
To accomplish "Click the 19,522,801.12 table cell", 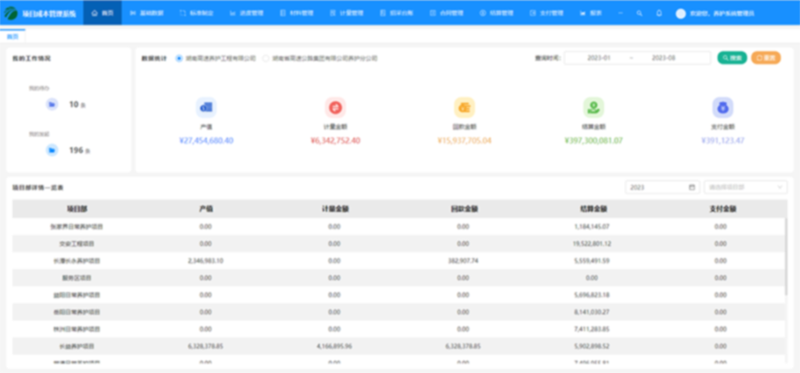I will [x=592, y=244].
